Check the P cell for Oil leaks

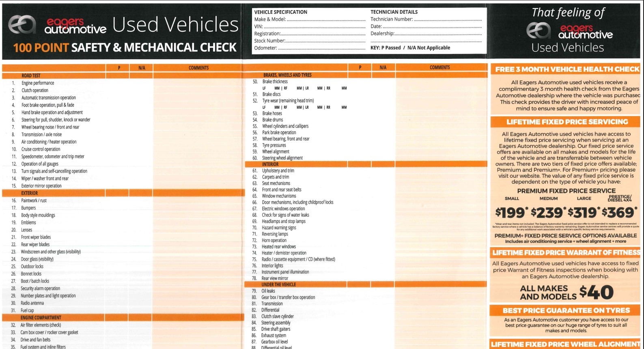(359, 291)
